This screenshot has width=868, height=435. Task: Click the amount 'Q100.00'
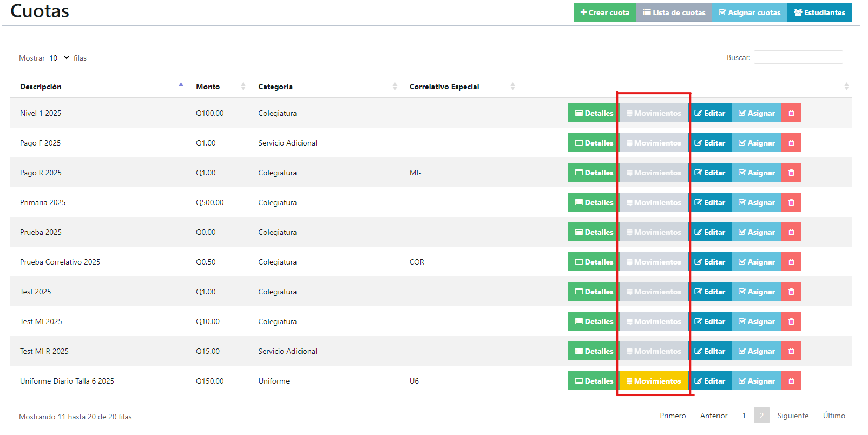(x=209, y=113)
